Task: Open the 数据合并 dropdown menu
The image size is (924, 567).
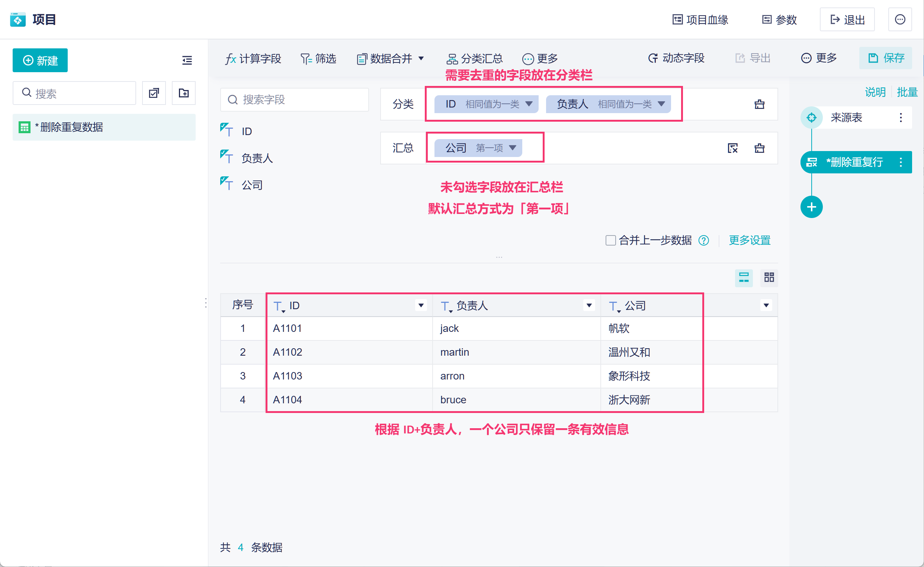Action: click(390, 58)
